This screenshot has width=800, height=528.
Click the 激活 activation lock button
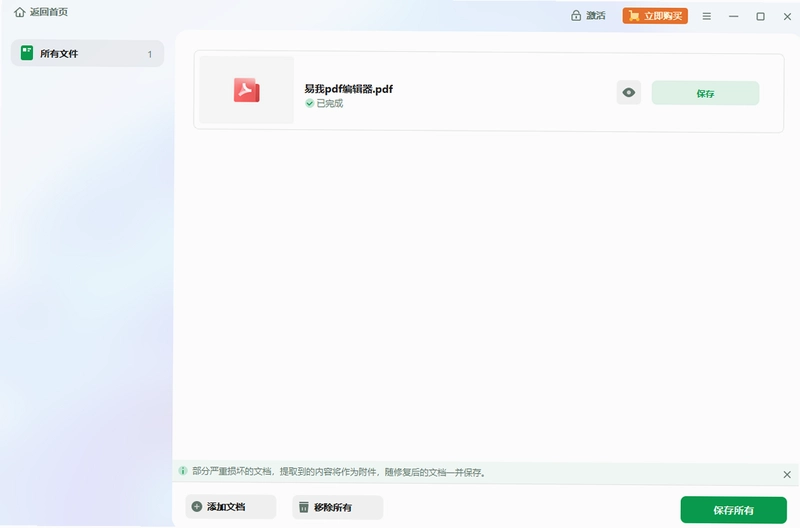click(588, 16)
